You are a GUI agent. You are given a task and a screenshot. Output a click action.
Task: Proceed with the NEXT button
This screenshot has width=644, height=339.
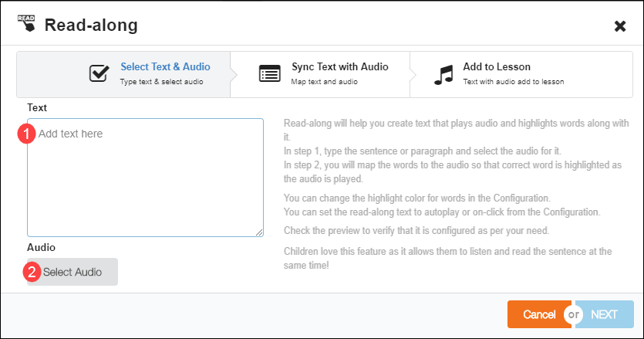pyautogui.click(x=605, y=314)
